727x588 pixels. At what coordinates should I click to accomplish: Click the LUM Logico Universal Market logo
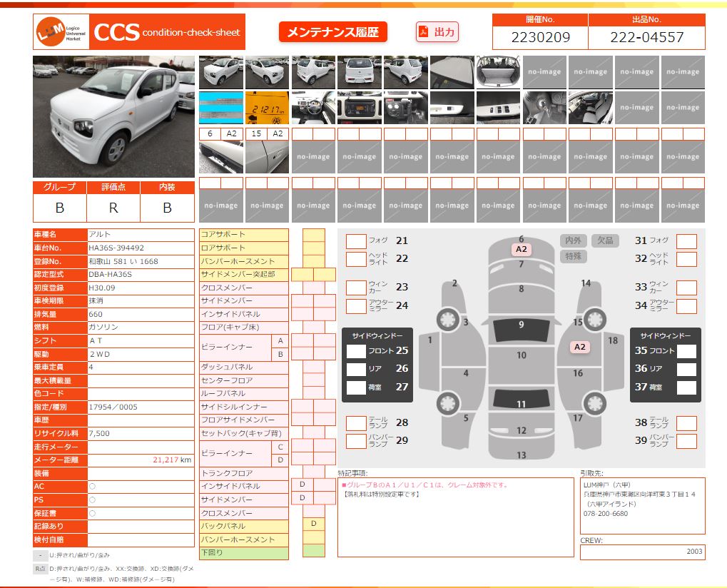coord(60,32)
